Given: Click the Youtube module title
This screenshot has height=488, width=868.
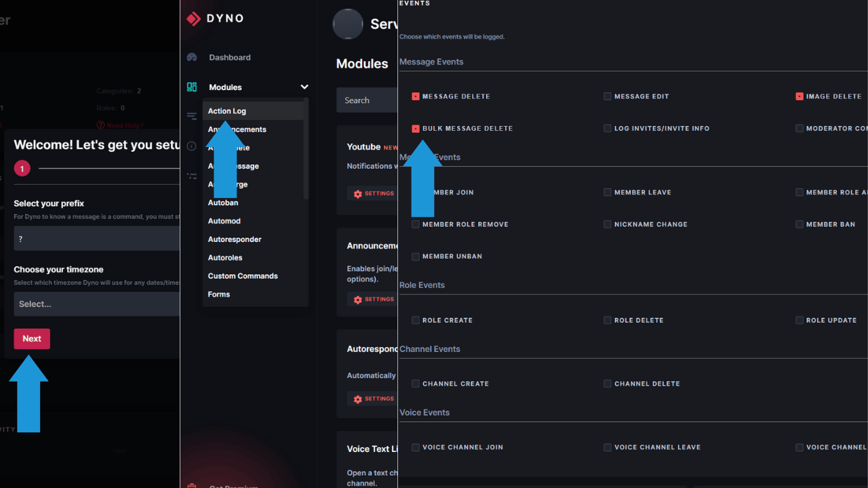Looking at the screenshot, I should tap(363, 147).
